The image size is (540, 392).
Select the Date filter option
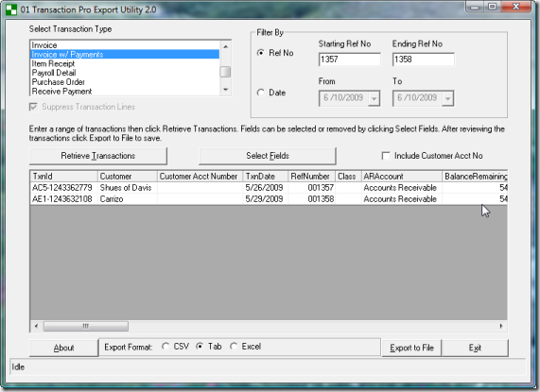tap(261, 93)
